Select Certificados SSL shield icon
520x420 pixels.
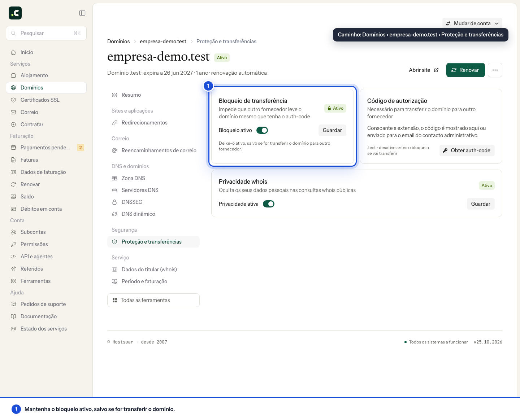(x=13, y=100)
